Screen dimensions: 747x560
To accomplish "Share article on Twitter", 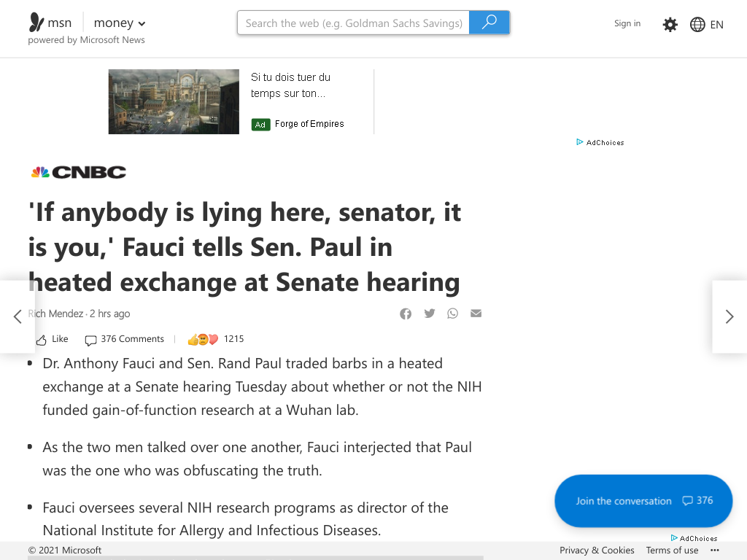I will tap(429, 313).
